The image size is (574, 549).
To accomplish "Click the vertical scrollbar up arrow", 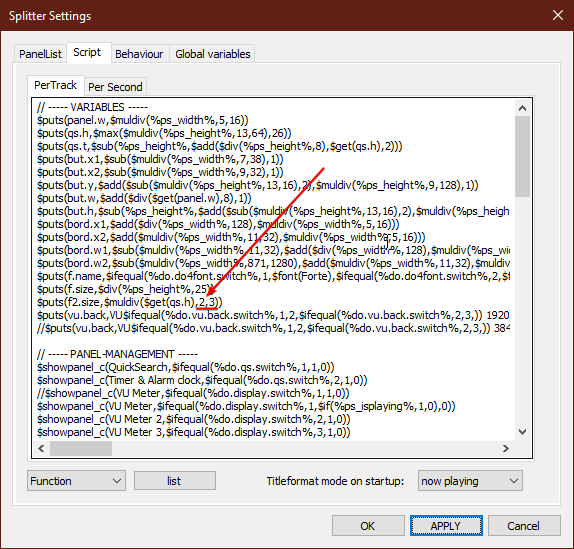I will coord(522,108).
